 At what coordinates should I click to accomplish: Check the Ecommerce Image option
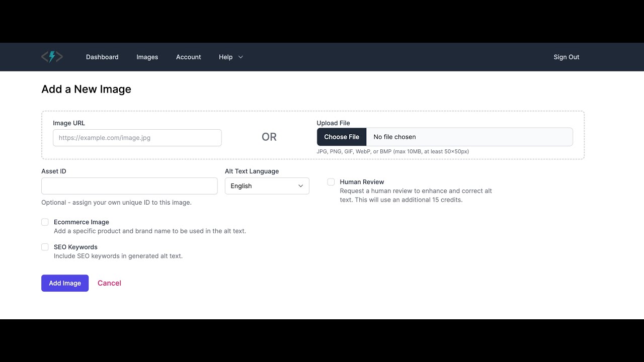point(45,222)
